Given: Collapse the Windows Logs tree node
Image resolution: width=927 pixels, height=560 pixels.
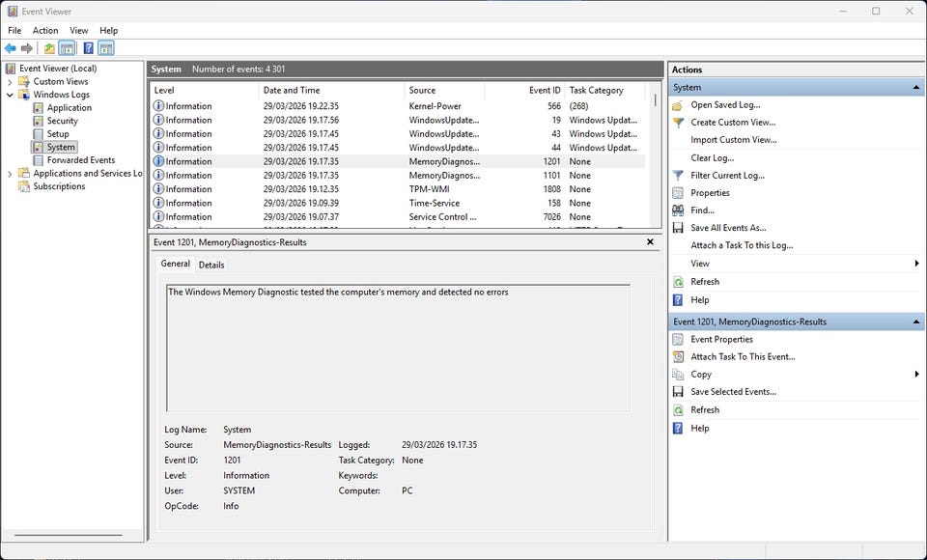Looking at the screenshot, I should point(11,95).
